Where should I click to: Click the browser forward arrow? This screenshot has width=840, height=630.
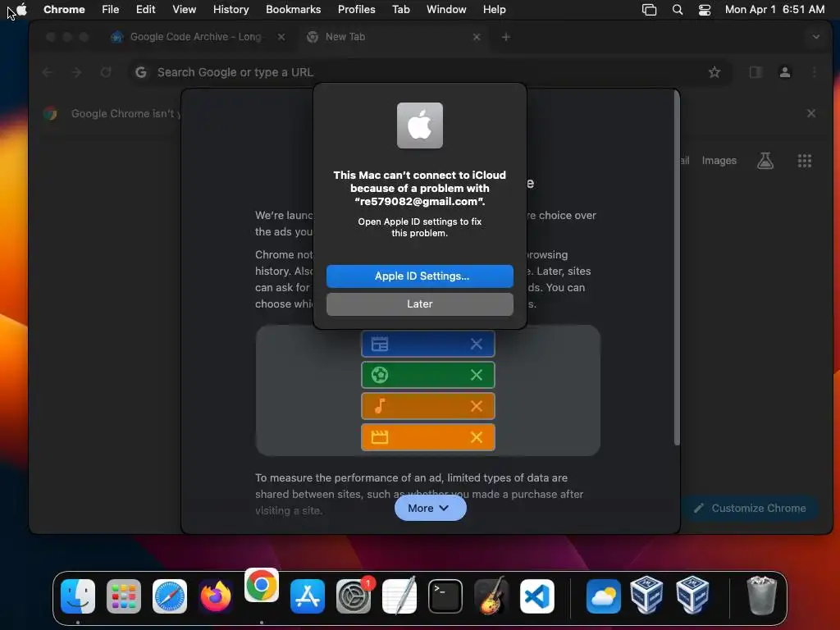coord(76,72)
